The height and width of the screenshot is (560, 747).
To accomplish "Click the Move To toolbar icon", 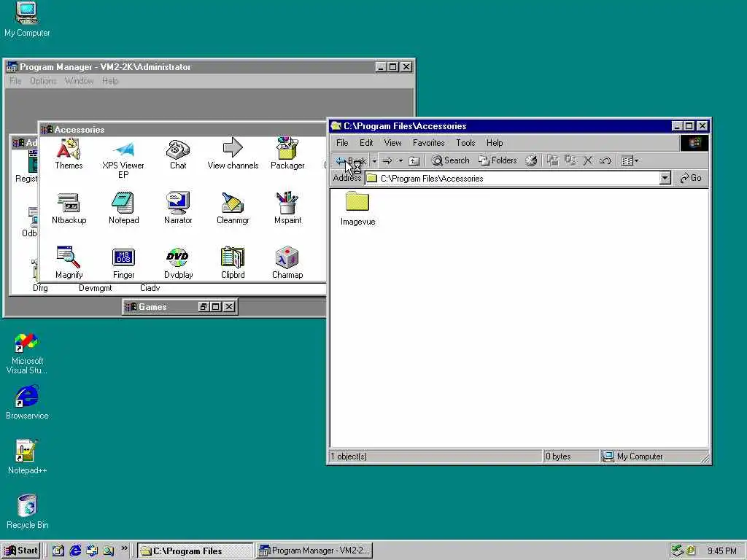I will (x=553, y=160).
